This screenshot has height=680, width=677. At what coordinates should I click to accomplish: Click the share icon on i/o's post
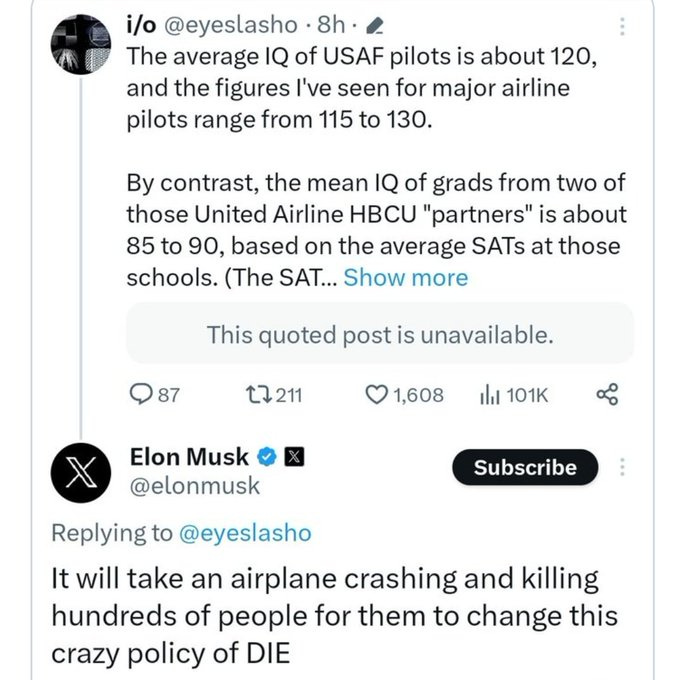coord(607,395)
